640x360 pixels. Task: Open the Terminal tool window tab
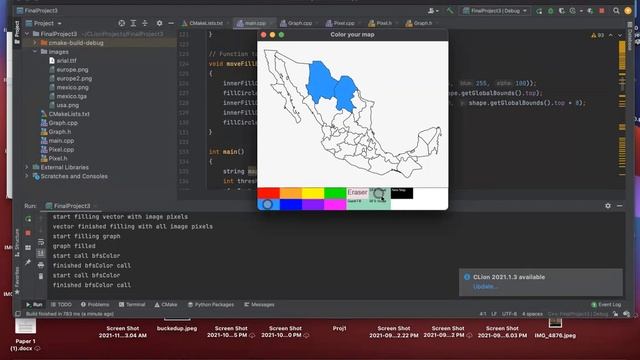(132, 304)
